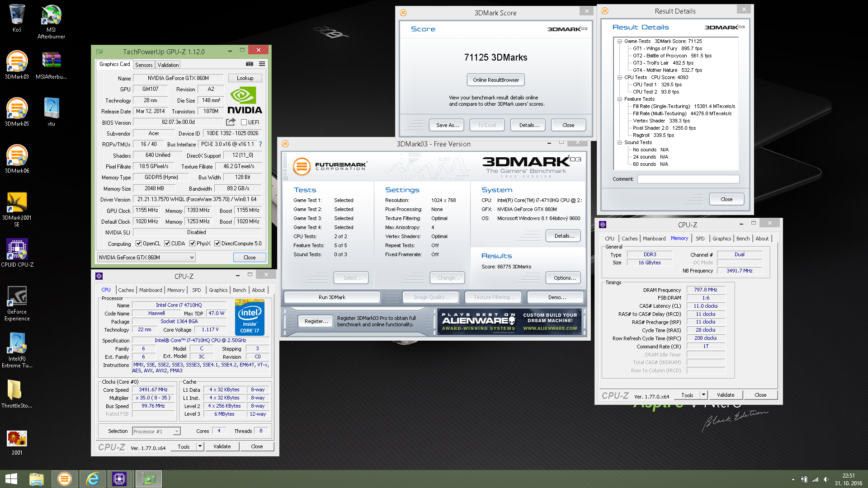This screenshot has height=488, width=868.
Task: Switch to GPU-Z via its taskbar icon
Action: pos(149,479)
